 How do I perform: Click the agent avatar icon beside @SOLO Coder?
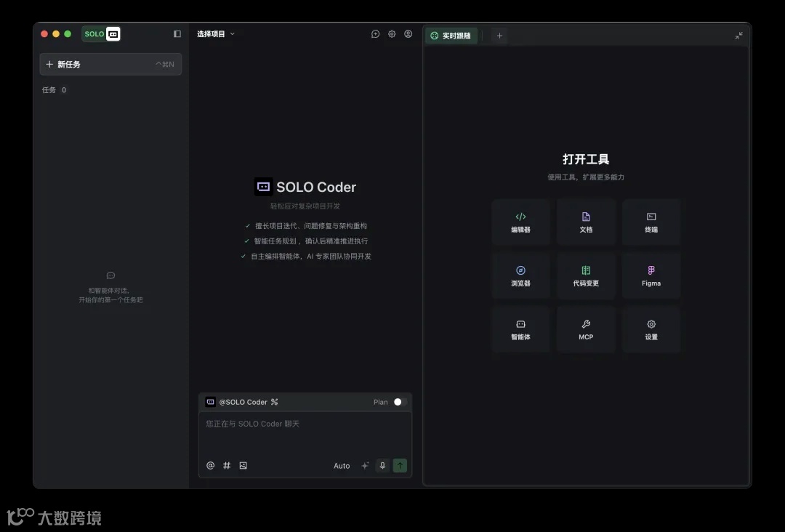pos(211,402)
